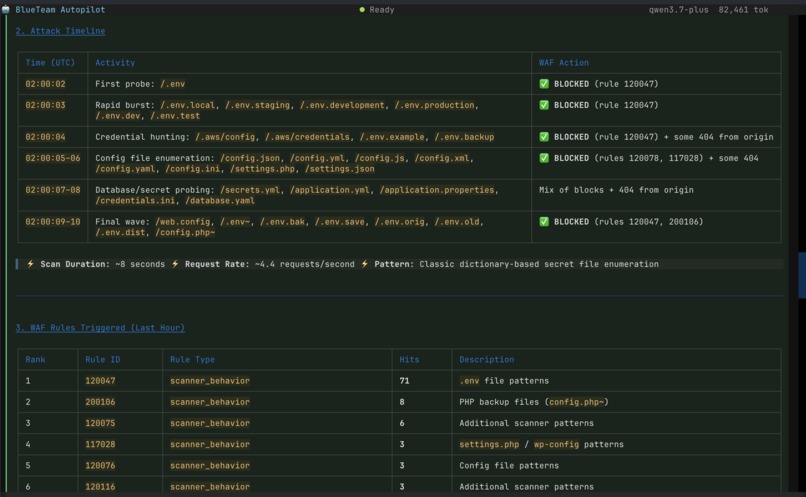Select the '02:00:04' time cell

(x=45, y=137)
